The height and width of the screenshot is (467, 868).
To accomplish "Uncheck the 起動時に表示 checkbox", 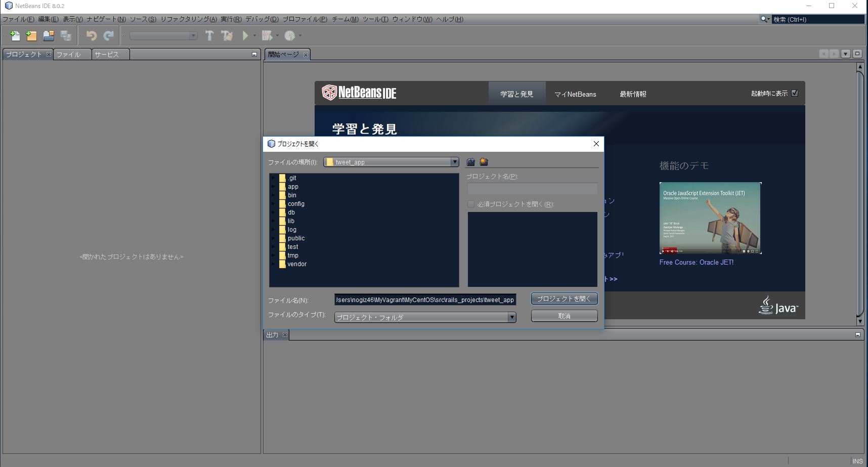I will [x=794, y=93].
